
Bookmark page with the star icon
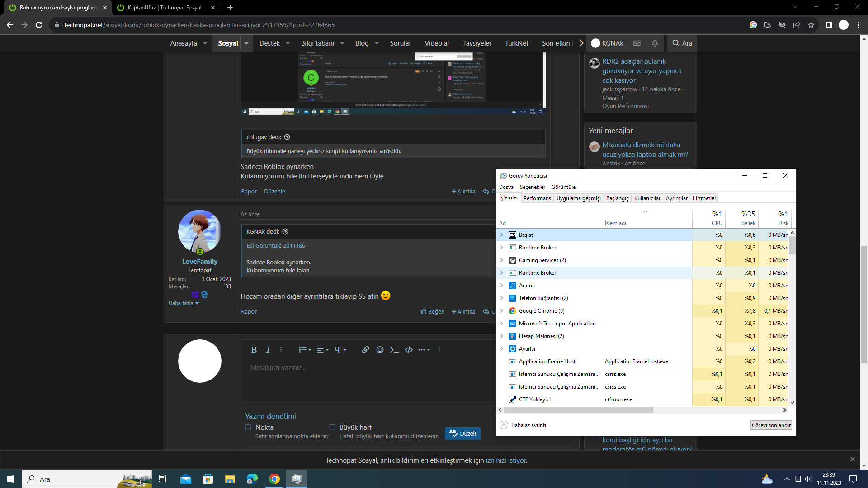(x=811, y=25)
